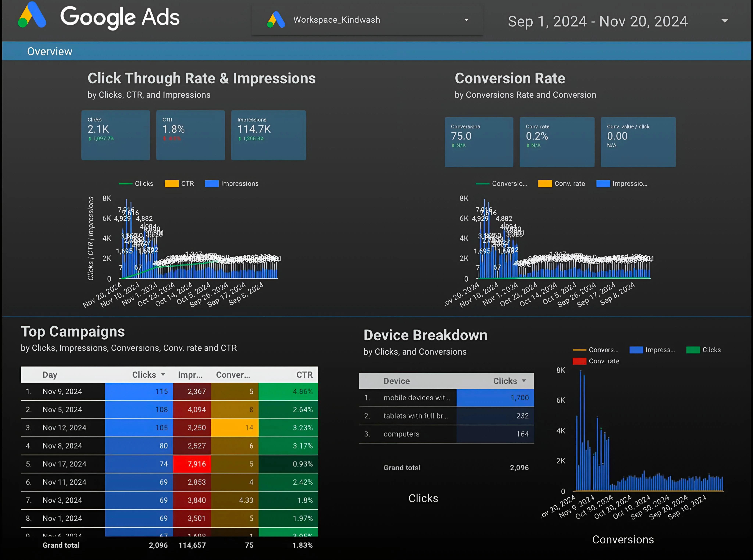Click the Top Campaigns heading
The width and height of the screenshot is (753, 560).
73,331
